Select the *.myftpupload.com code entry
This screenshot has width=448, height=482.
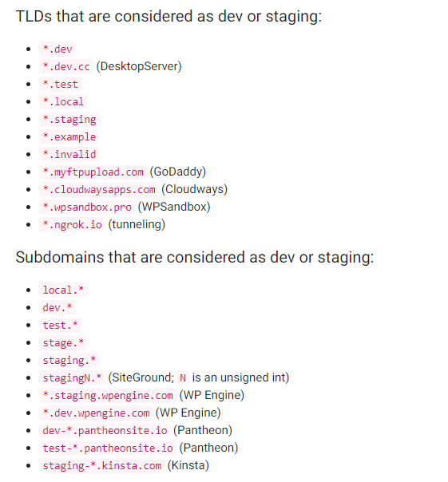[93, 172]
